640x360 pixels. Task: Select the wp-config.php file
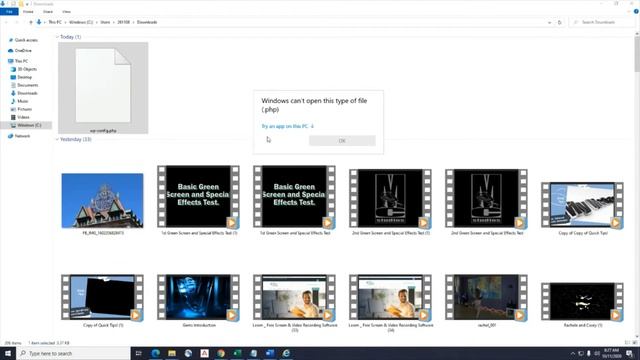pyautogui.click(x=103, y=88)
